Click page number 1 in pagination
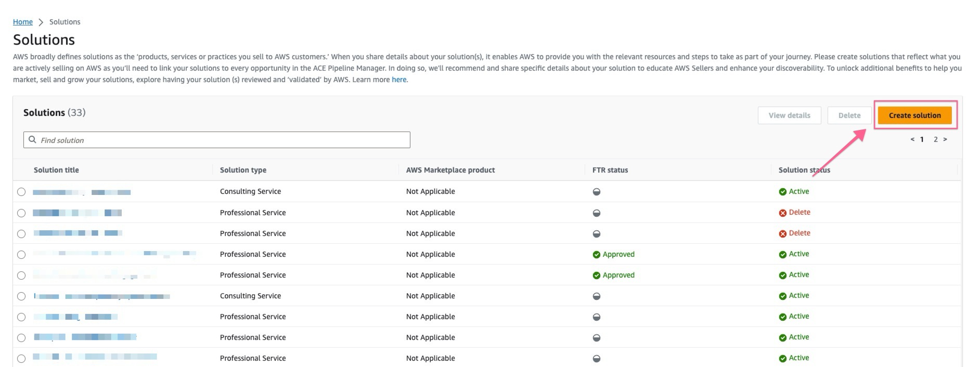 922,139
